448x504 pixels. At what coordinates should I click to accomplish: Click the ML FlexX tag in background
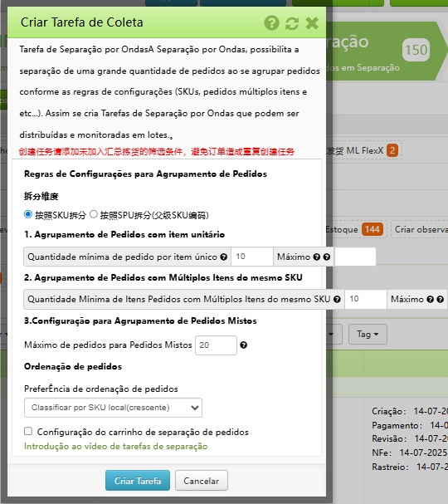pyautogui.click(x=364, y=150)
